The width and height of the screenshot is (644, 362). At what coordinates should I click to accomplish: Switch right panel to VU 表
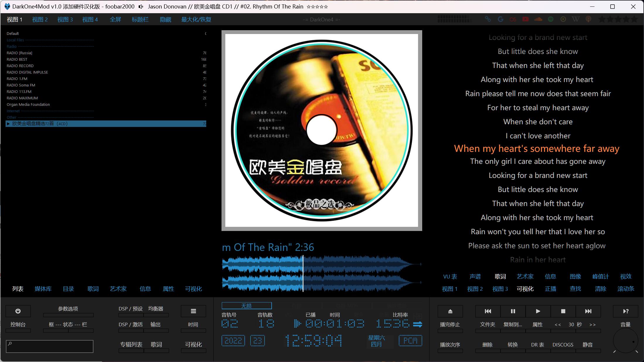click(450, 276)
